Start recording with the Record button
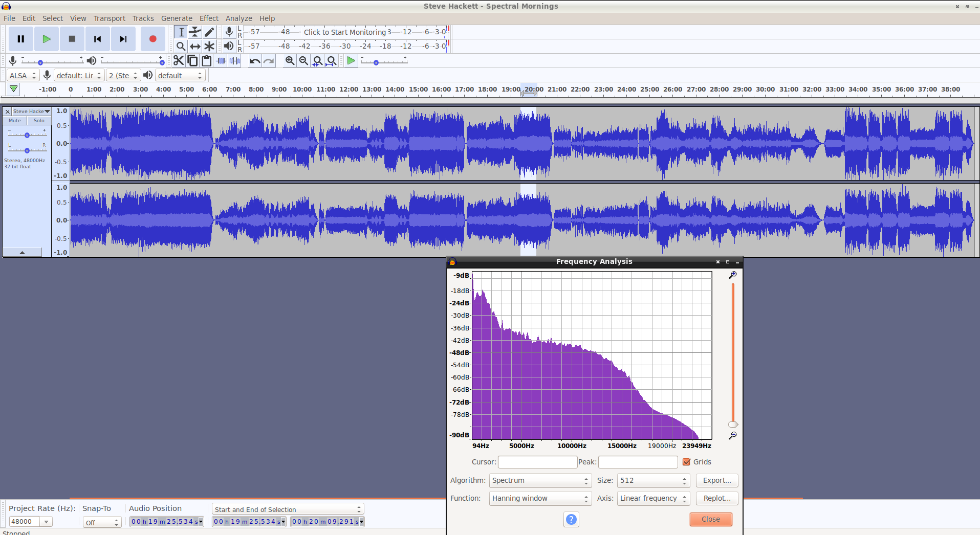 153,39
